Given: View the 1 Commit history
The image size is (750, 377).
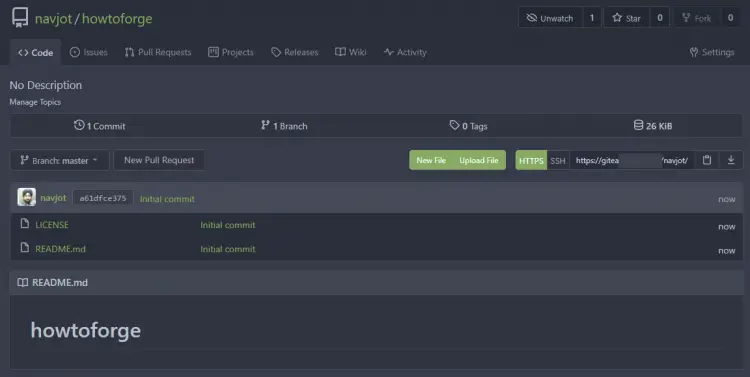Looking at the screenshot, I should (99, 126).
